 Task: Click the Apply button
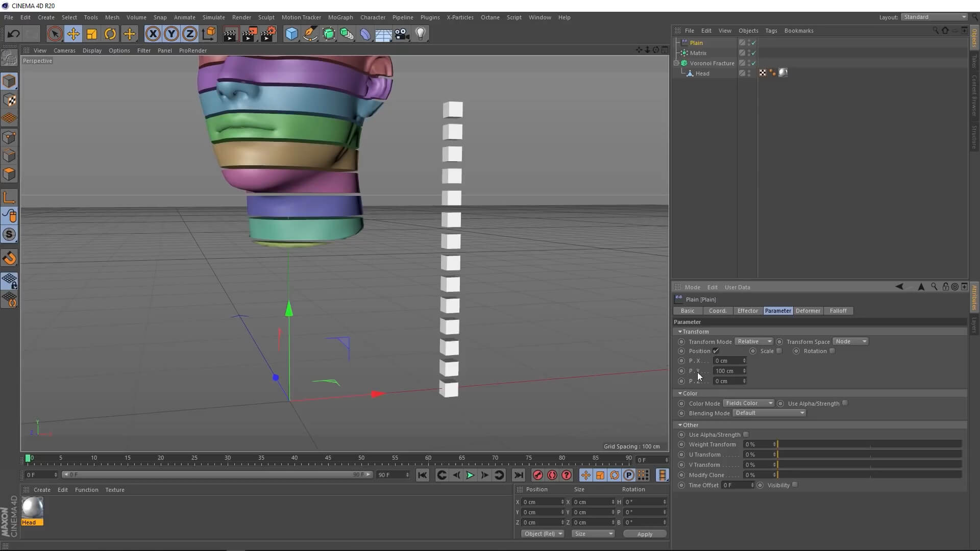tap(644, 534)
